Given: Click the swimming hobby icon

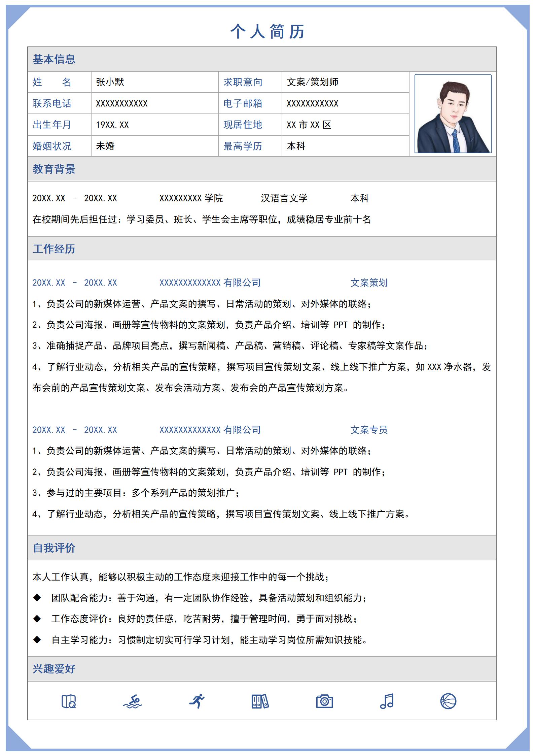Looking at the screenshot, I should pos(133,701).
